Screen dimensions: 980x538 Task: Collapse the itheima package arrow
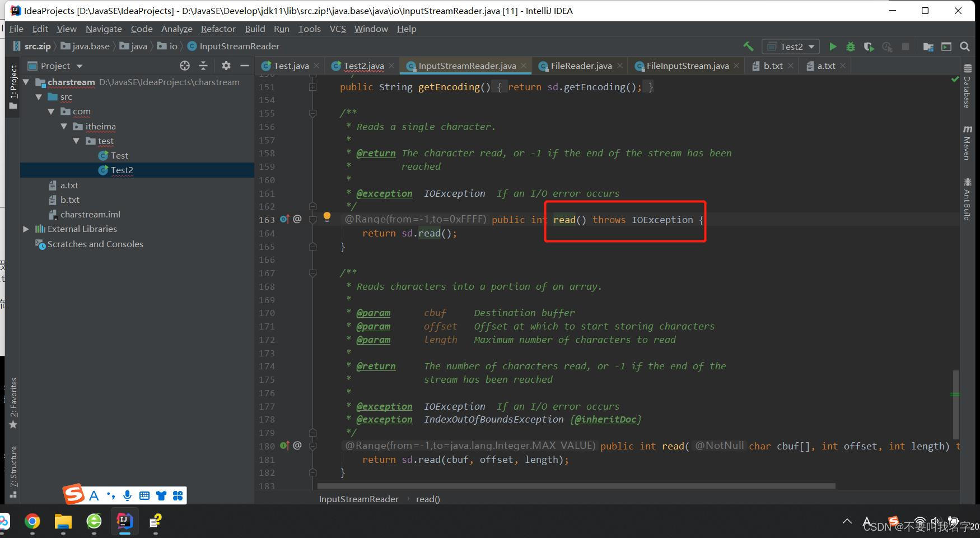(x=64, y=127)
